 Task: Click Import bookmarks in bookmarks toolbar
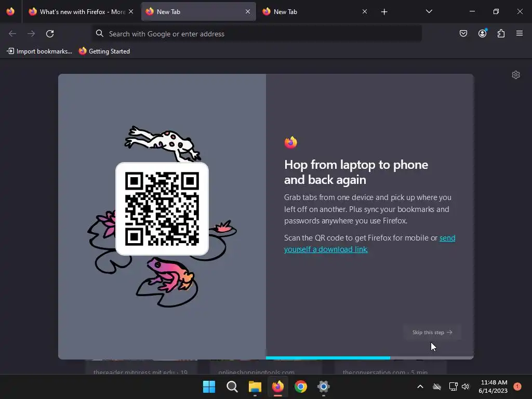(x=39, y=51)
